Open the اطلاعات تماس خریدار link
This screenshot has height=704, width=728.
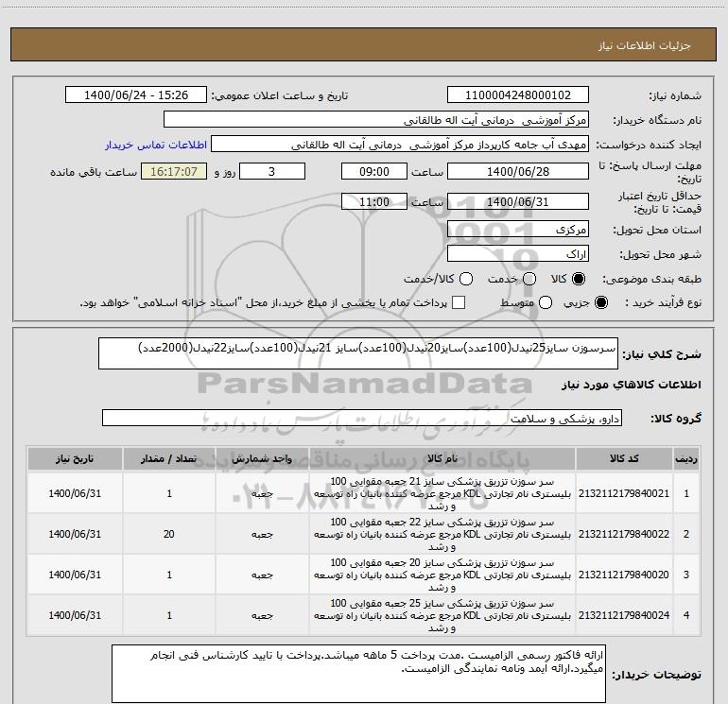coord(156,145)
